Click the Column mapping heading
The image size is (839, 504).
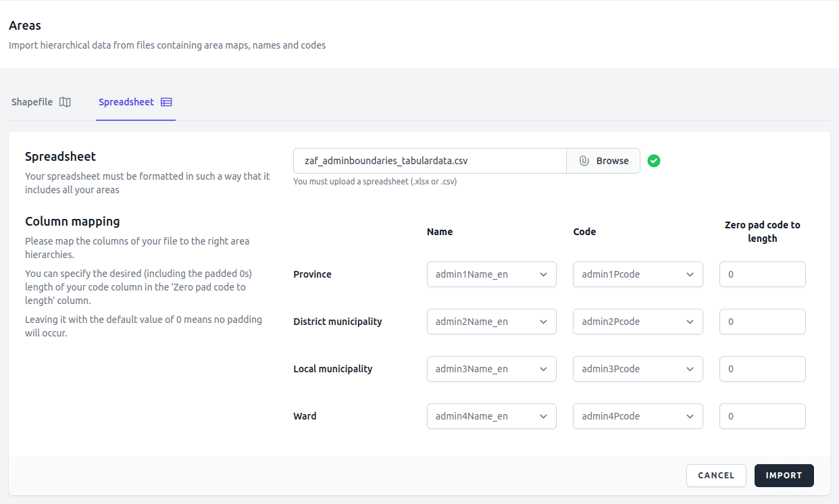(72, 222)
